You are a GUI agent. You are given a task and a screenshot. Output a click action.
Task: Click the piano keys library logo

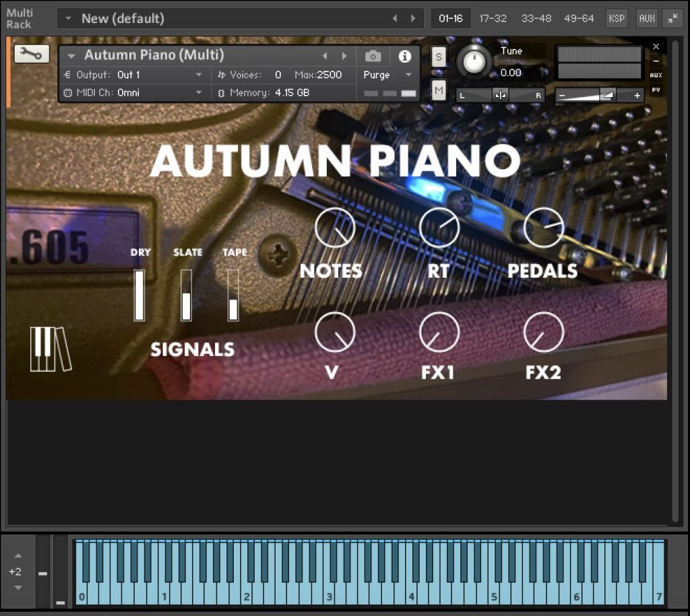(51, 348)
